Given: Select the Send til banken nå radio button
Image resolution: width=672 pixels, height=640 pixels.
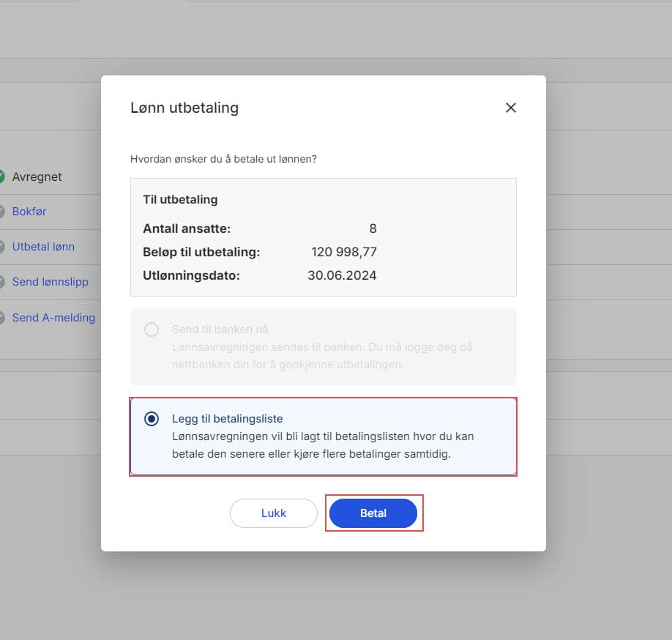Looking at the screenshot, I should [x=152, y=330].
